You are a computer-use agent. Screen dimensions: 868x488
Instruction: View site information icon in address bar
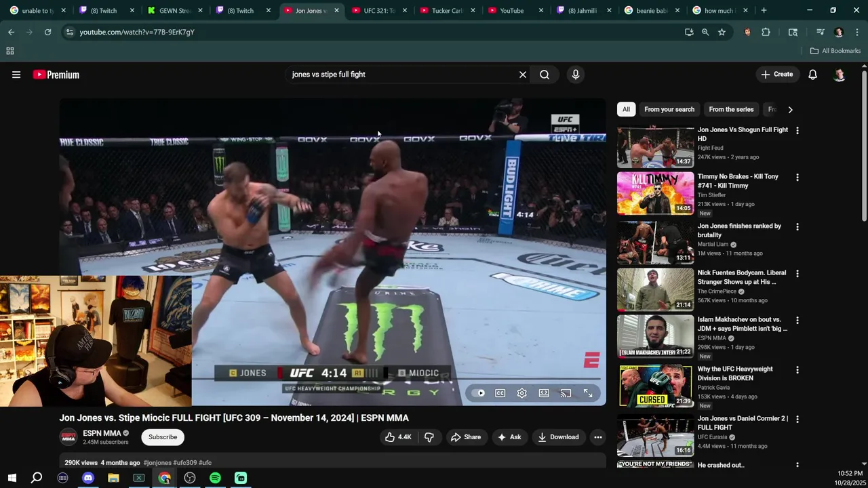click(x=69, y=32)
